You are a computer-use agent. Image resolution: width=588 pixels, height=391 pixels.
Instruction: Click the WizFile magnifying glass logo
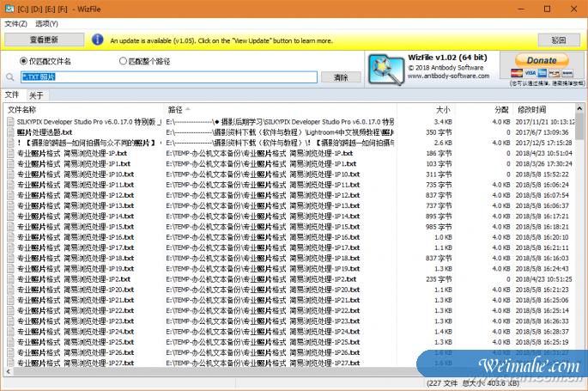click(386, 70)
